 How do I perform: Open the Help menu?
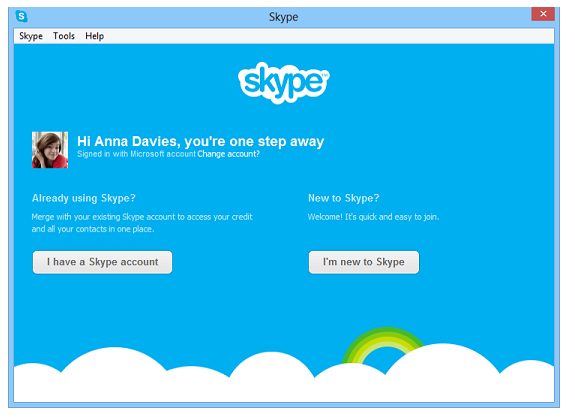point(95,36)
